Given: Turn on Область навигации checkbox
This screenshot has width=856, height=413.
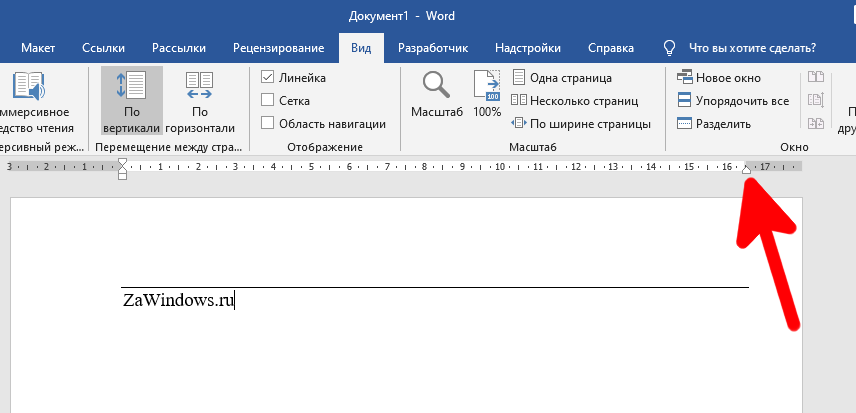Looking at the screenshot, I should point(268,124).
